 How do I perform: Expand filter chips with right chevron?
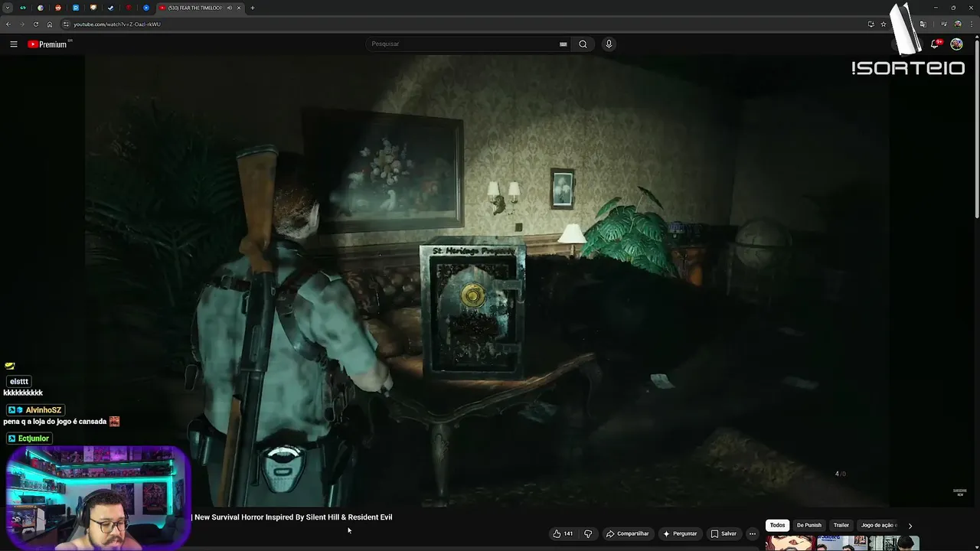(910, 526)
